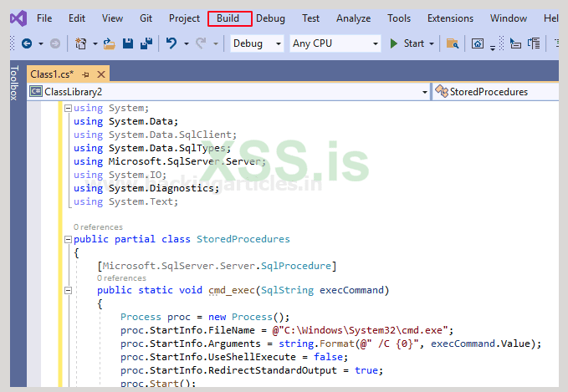Open the New Project dropdown arrow
The width and height of the screenshot is (568, 392).
(95, 44)
